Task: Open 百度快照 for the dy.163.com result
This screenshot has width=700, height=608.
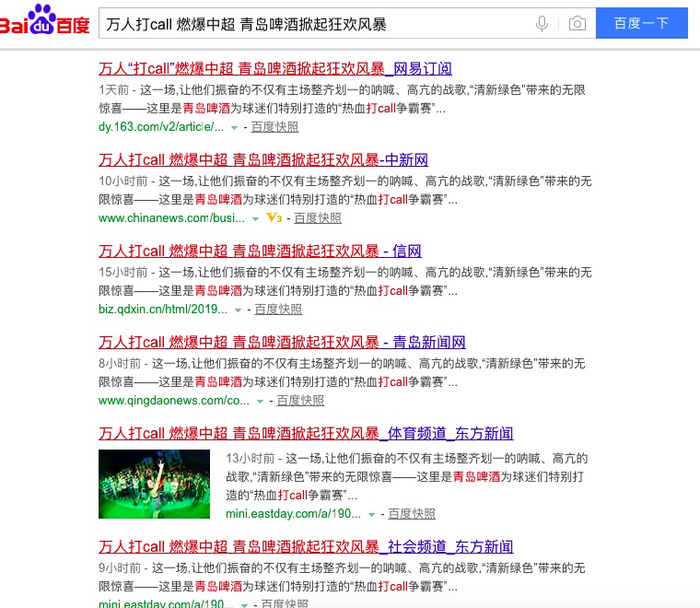Action: click(x=274, y=127)
